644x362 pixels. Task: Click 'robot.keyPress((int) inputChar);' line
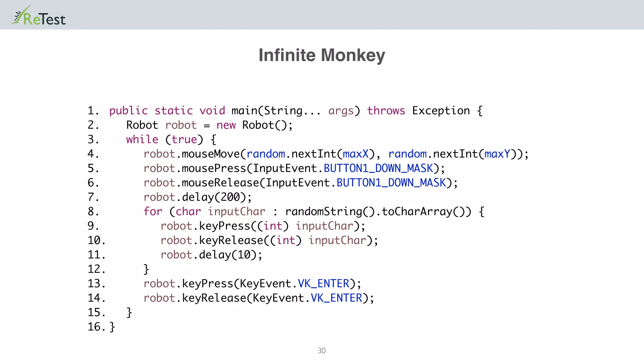[x=263, y=226]
